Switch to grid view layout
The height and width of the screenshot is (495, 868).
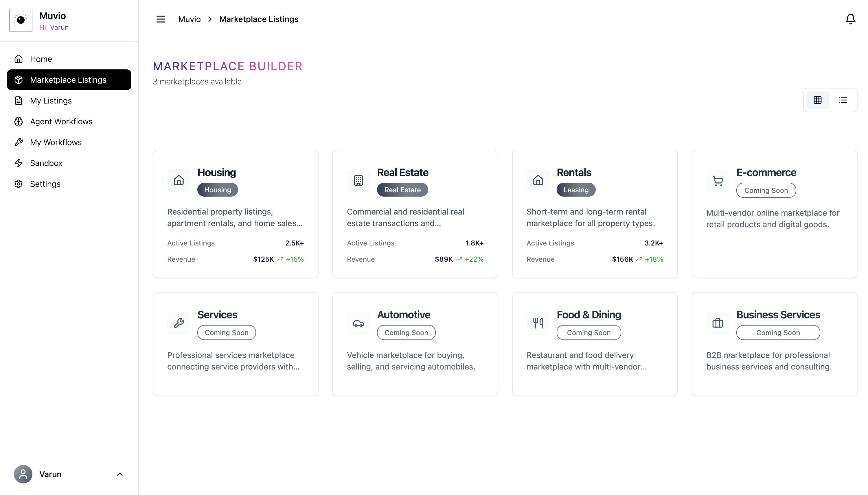point(817,100)
